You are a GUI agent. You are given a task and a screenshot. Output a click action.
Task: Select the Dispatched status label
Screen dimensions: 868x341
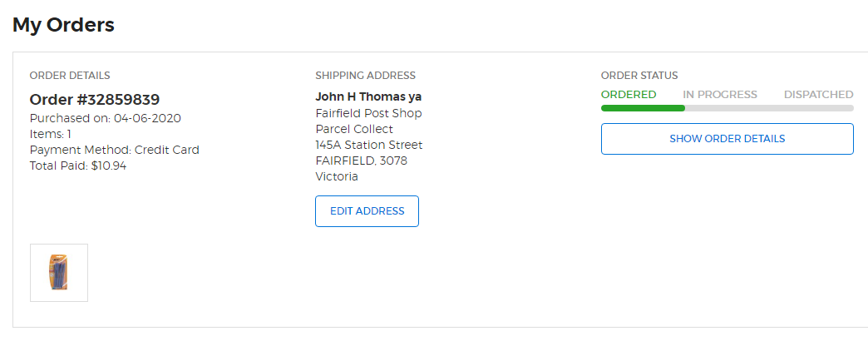tap(818, 94)
